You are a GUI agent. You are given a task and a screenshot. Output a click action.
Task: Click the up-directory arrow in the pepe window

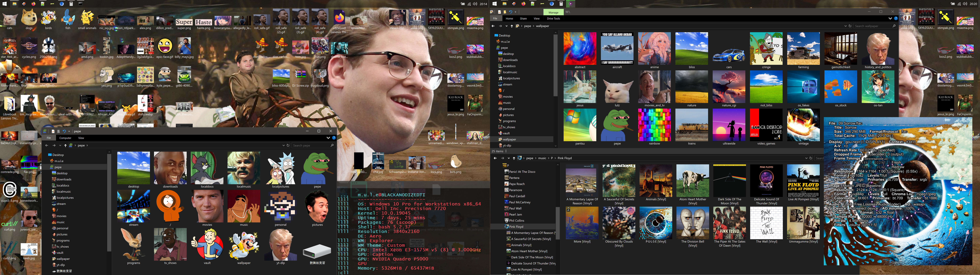[x=65, y=146]
